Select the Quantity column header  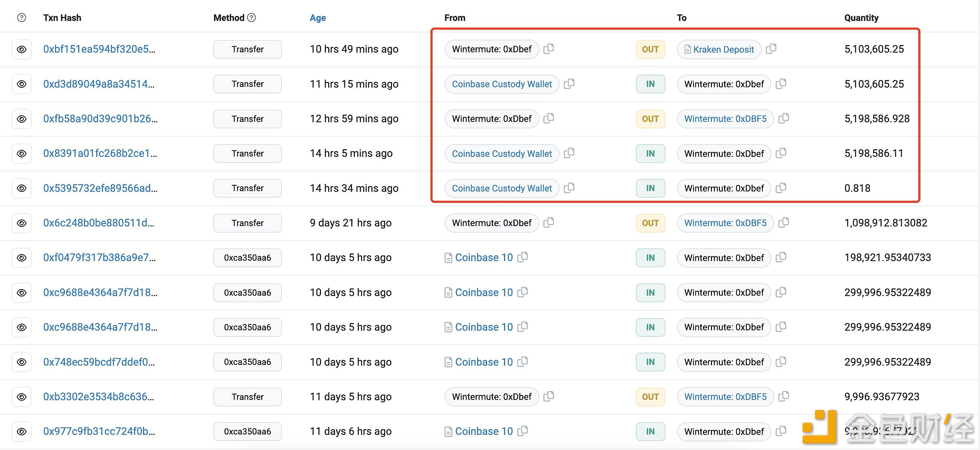pyautogui.click(x=861, y=18)
